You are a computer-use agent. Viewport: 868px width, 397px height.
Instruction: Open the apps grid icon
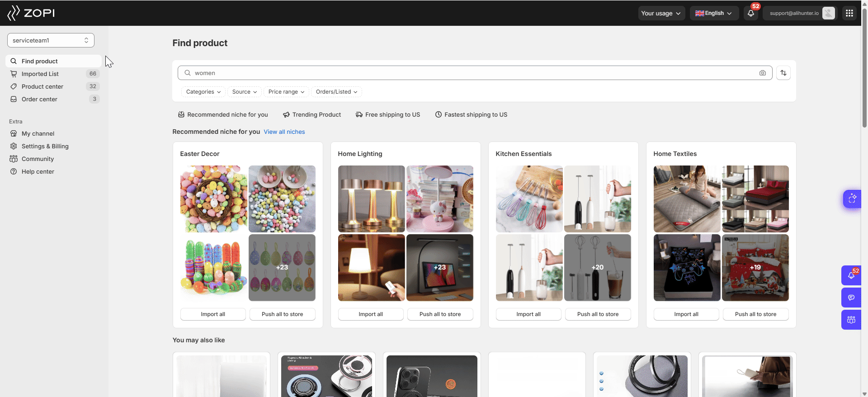click(849, 13)
